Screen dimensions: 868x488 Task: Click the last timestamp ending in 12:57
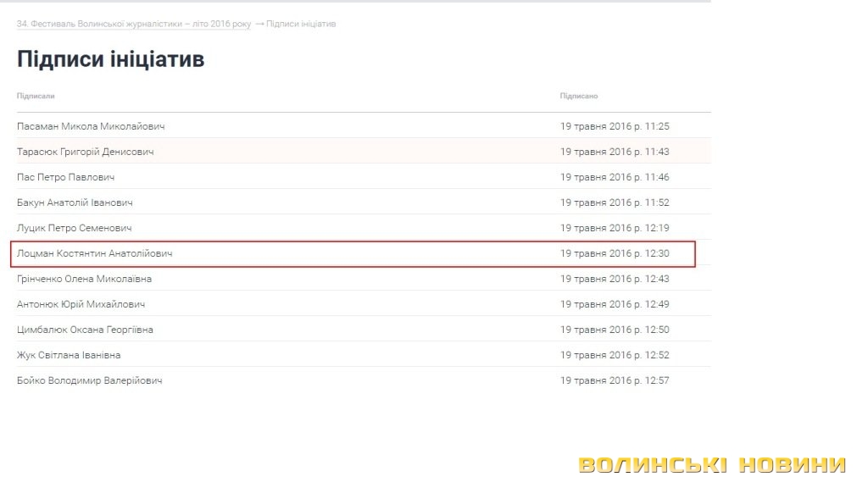pos(615,380)
